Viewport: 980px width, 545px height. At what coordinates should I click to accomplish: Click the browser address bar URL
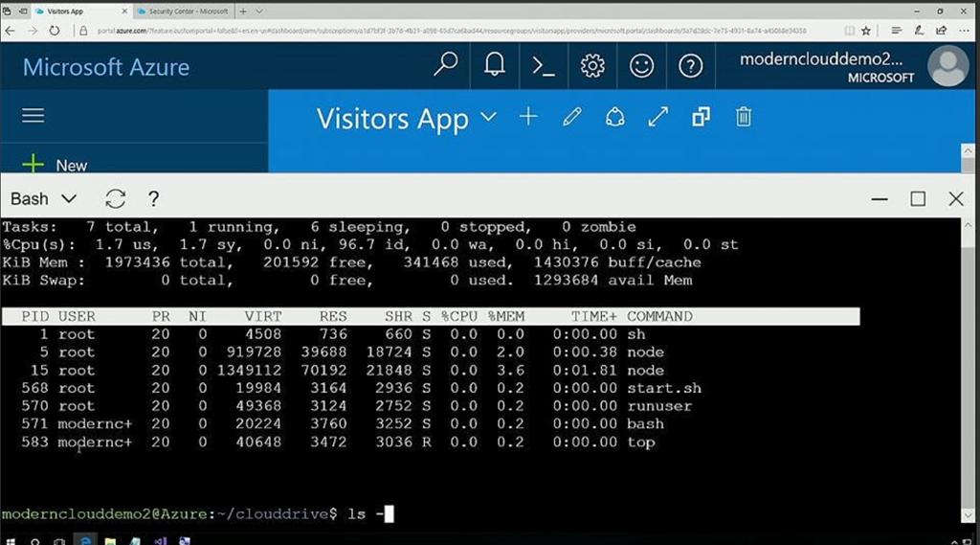click(452, 31)
